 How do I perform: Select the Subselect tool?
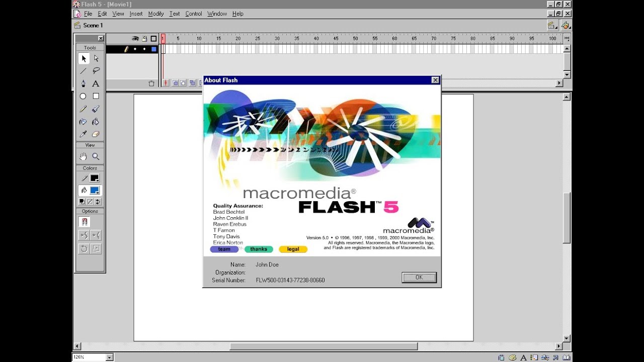coord(96,59)
